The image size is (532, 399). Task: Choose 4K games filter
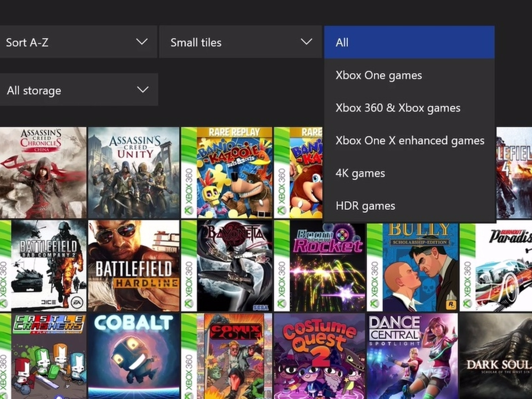[x=409, y=173]
